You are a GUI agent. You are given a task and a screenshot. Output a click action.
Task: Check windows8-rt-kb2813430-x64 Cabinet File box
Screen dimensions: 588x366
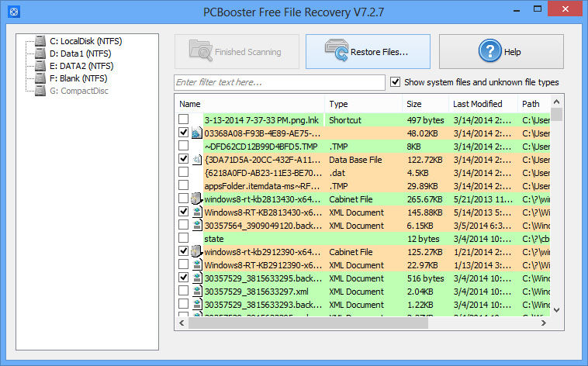(x=183, y=198)
